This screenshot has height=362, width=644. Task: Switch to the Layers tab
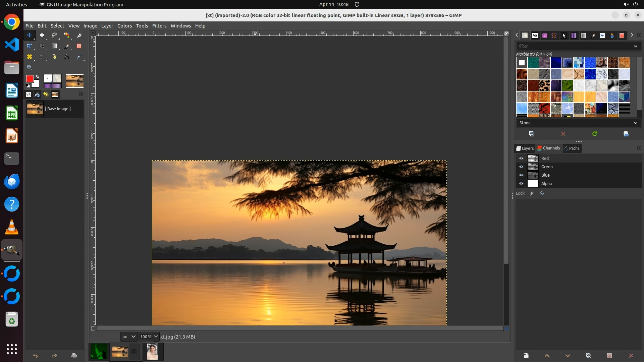tap(525, 148)
